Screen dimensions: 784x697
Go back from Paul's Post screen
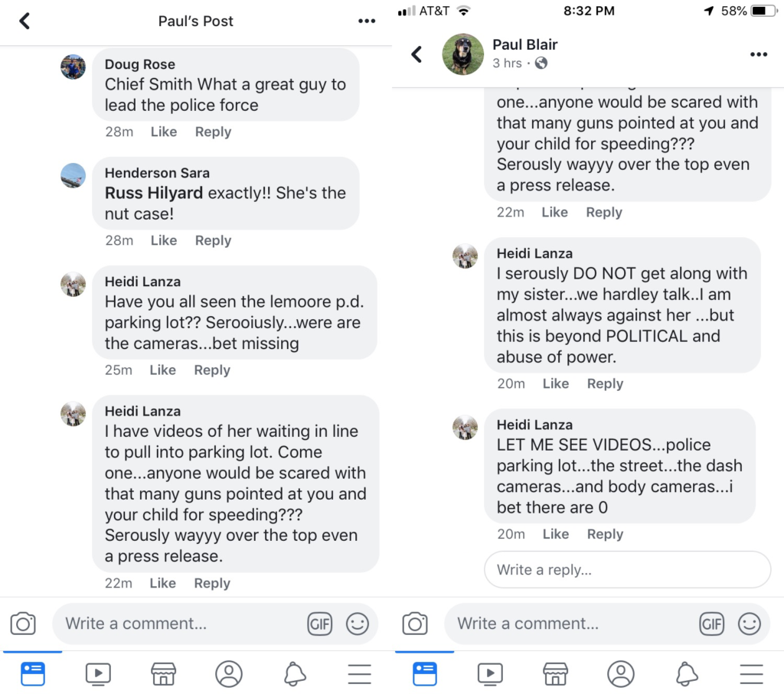click(24, 21)
